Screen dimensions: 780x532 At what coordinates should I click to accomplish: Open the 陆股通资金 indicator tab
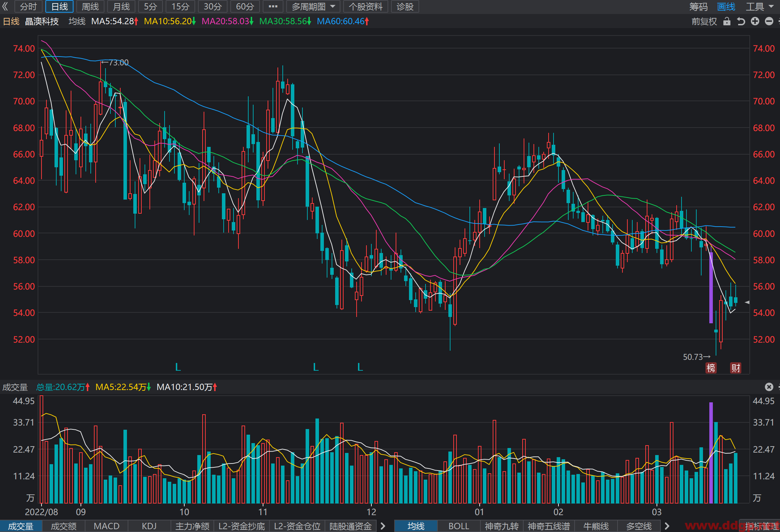tap(351, 526)
